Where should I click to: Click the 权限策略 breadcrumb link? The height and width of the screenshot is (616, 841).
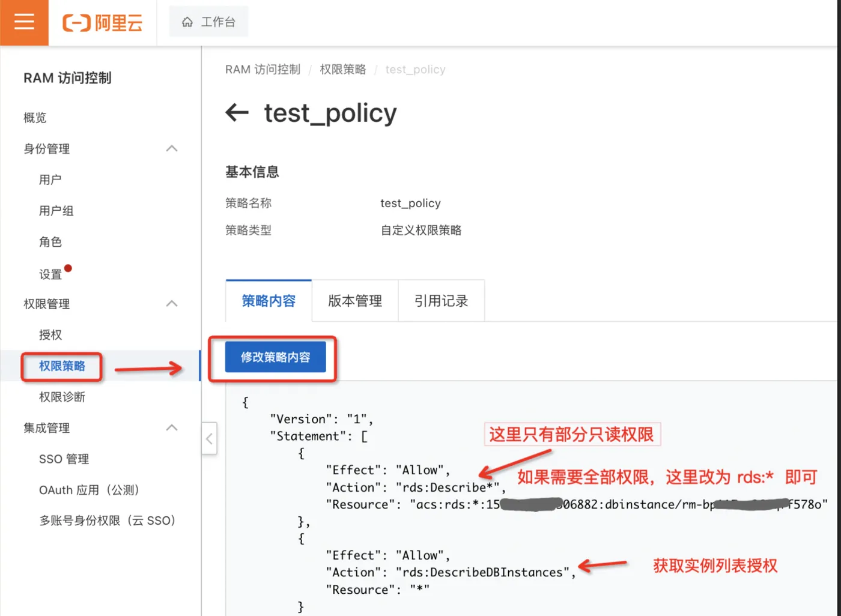(342, 70)
